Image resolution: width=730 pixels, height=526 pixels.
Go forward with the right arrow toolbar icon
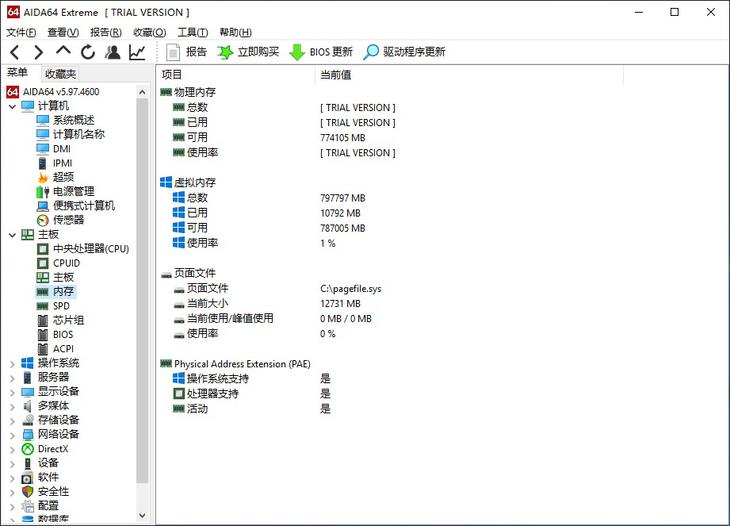39,52
